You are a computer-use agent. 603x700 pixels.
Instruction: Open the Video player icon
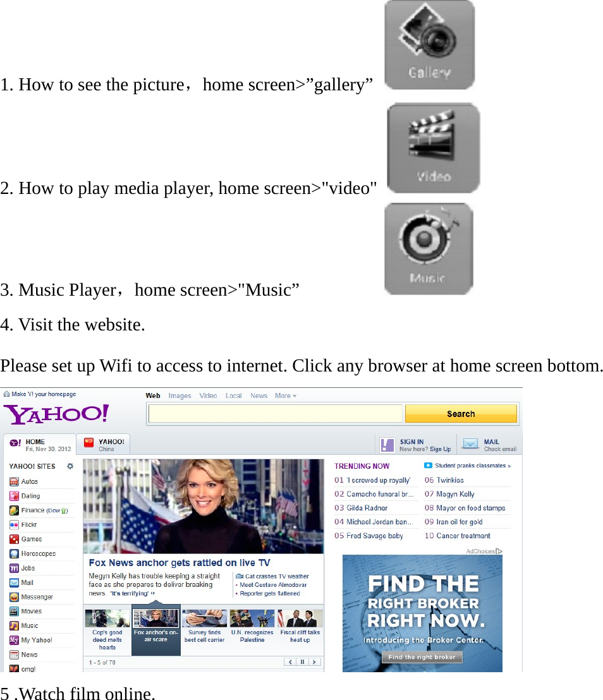point(432,147)
